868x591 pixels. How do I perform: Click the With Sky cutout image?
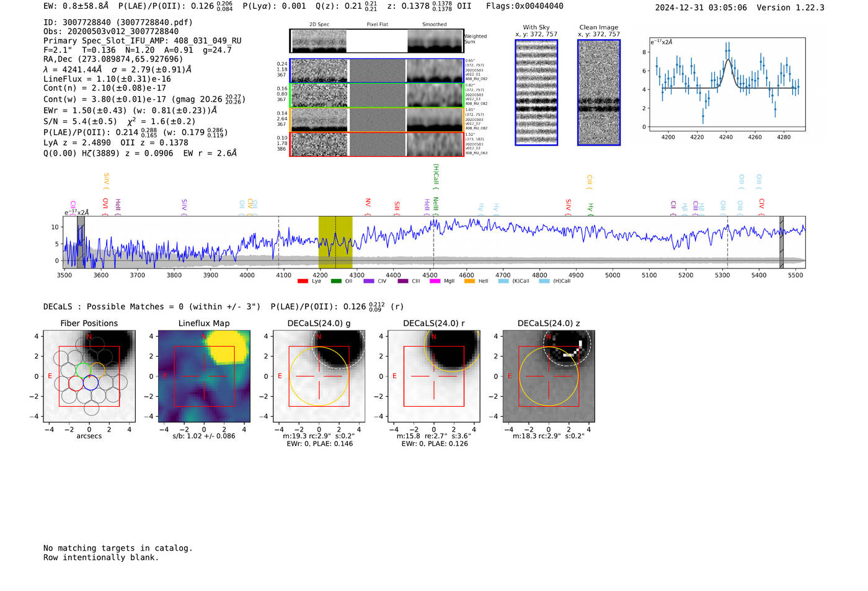pos(536,92)
